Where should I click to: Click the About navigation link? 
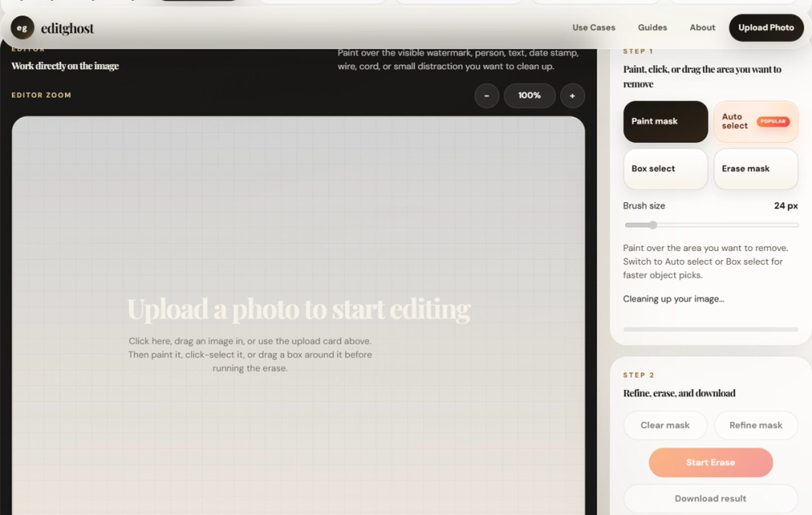702,27
